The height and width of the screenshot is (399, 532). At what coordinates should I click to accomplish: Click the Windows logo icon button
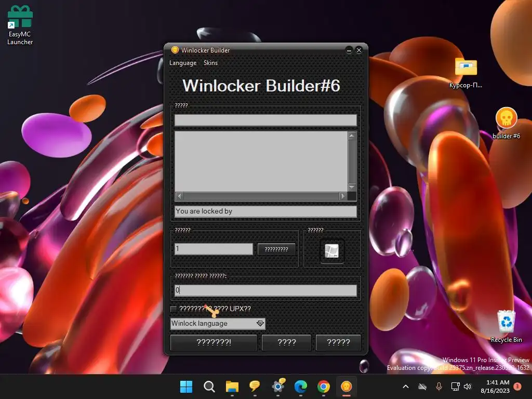[332, 251]
